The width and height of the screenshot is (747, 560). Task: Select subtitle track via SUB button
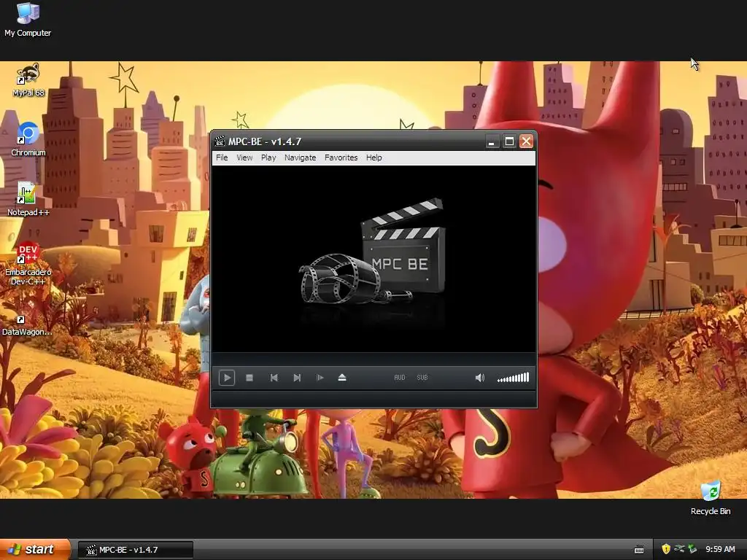point(422,378)
